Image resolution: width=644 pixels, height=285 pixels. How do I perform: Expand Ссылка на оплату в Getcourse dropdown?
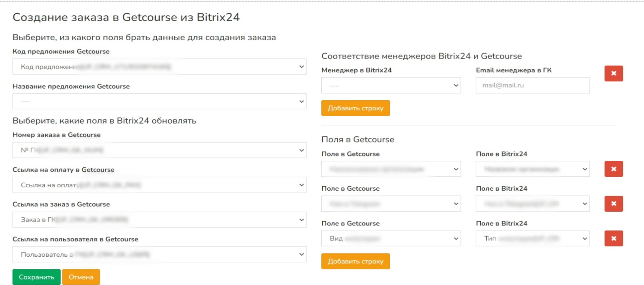coord(159,185)
